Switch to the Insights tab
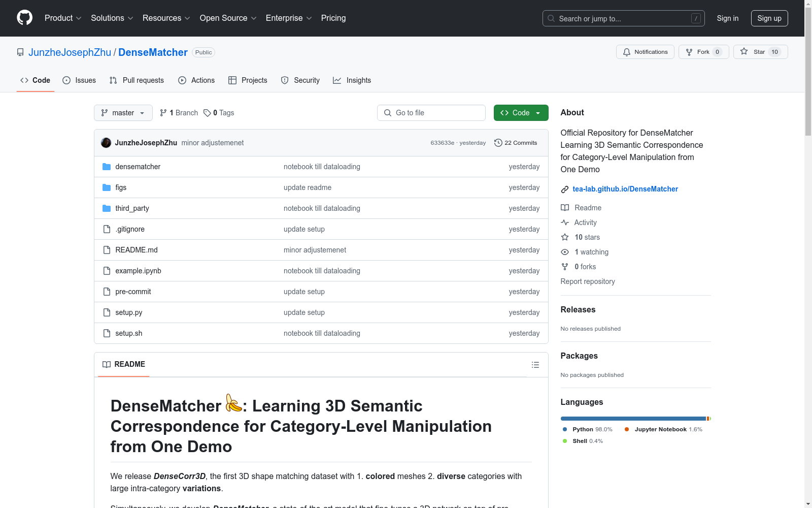Image resolution: width=812 pixels, height=508 pixels. pos(352,80)
